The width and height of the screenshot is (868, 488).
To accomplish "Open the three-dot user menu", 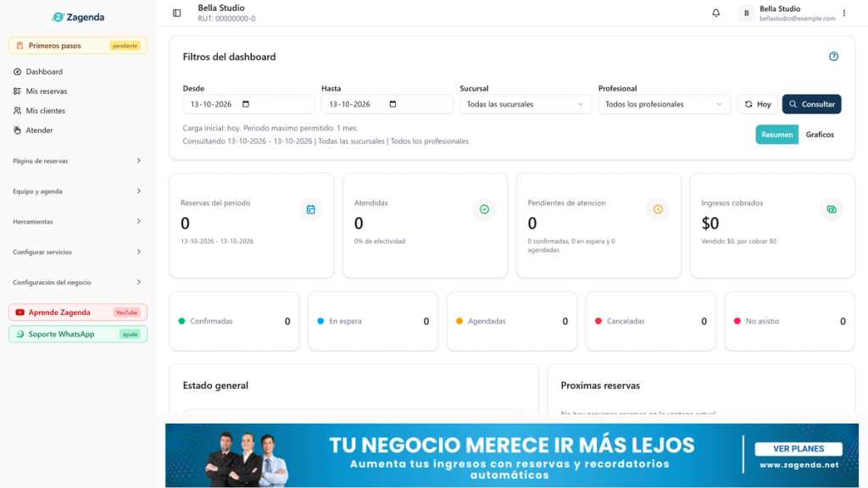I will tap(844, 13).
